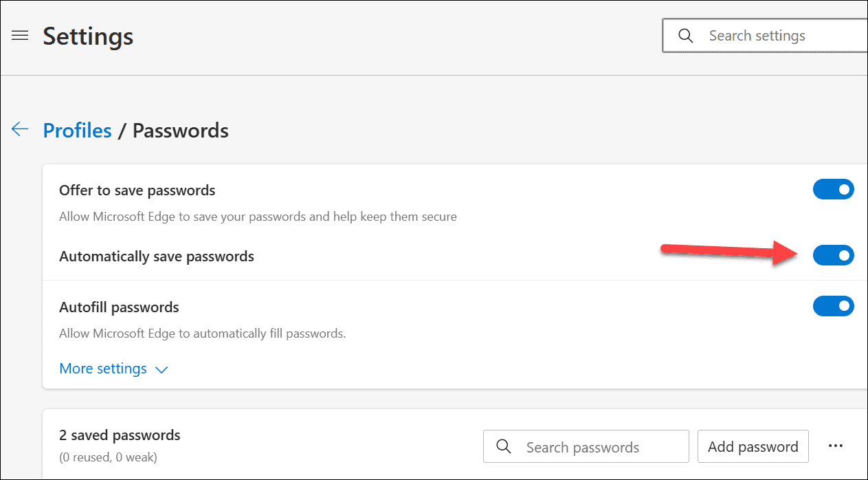Open the Settings hamburger menu
868x480 pixels.
coord(20,35)
